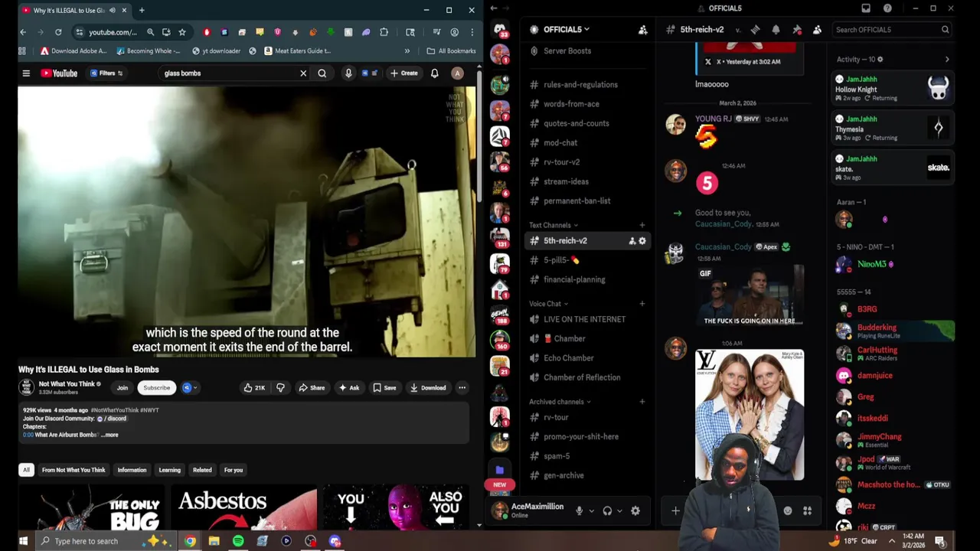This screenshot has width=980, height=551.
Task: Click the Ask button under the video
Action: coord(349,388)
